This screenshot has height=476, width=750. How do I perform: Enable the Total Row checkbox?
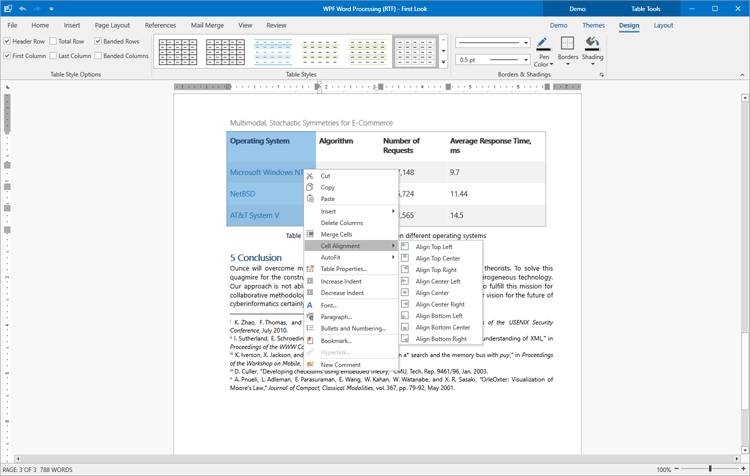point(53,42)
